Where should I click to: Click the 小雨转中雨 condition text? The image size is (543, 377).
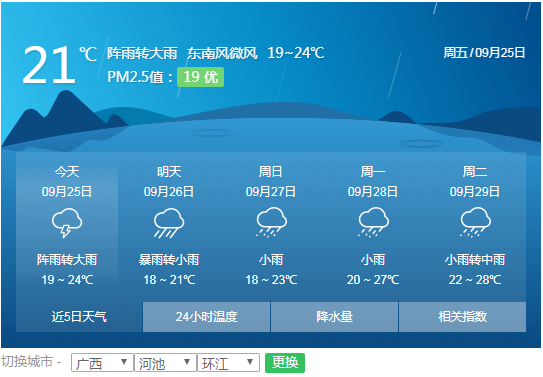click(x=475, y=260)
